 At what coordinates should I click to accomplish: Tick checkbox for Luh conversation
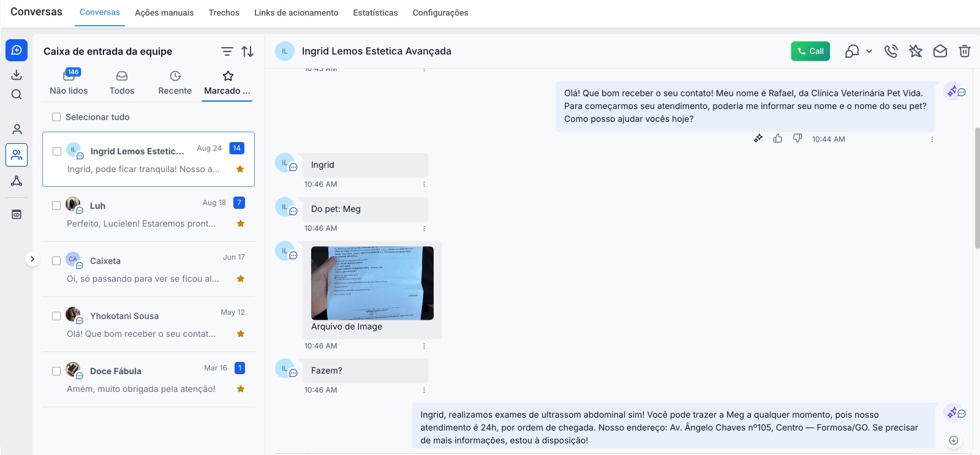56,206
